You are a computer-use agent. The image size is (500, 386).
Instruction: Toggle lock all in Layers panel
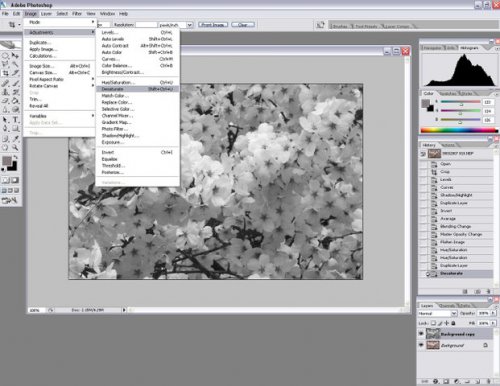(x=453, y=323)
